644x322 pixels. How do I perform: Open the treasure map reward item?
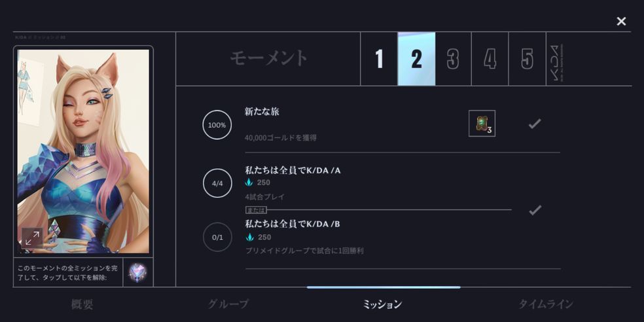coord(482,123)
